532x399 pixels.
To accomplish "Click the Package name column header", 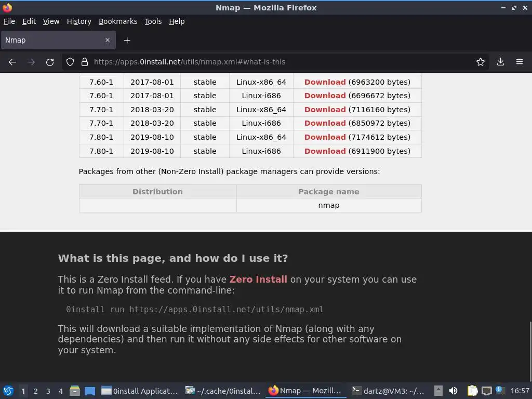I will coord(329,192).
